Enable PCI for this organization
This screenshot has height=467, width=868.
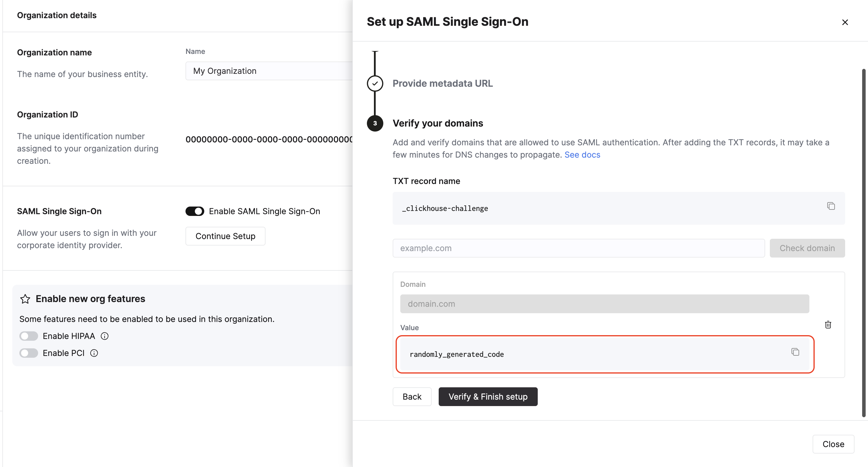click(28, 353)
